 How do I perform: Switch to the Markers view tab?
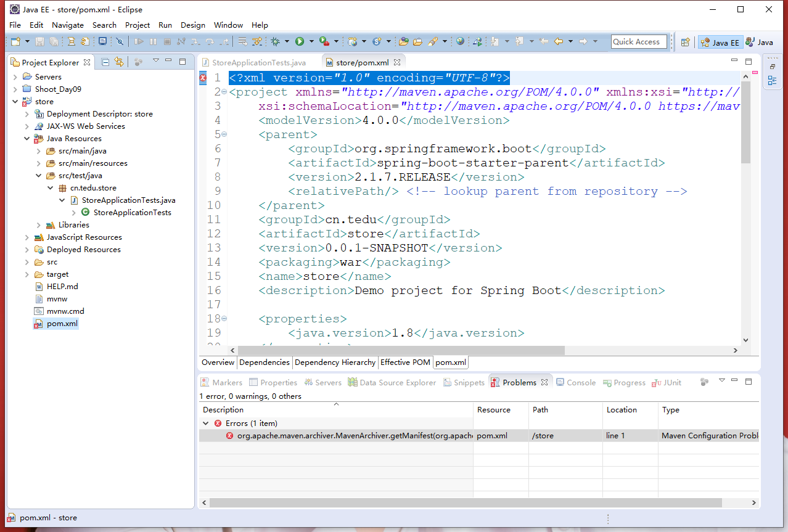[x=222, y=383]
